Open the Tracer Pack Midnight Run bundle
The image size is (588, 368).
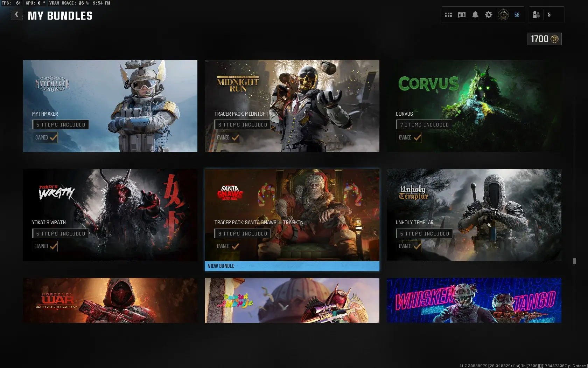click(x=292, y=106)
